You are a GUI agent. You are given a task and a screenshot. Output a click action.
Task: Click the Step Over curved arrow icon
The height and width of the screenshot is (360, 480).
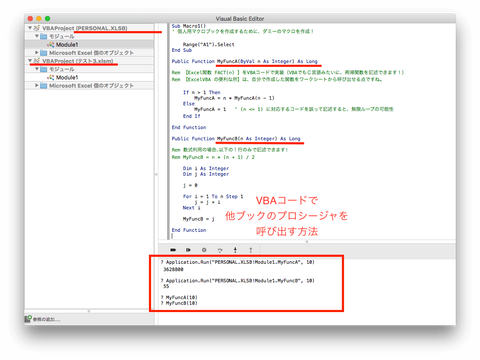(x=220, y=250)
